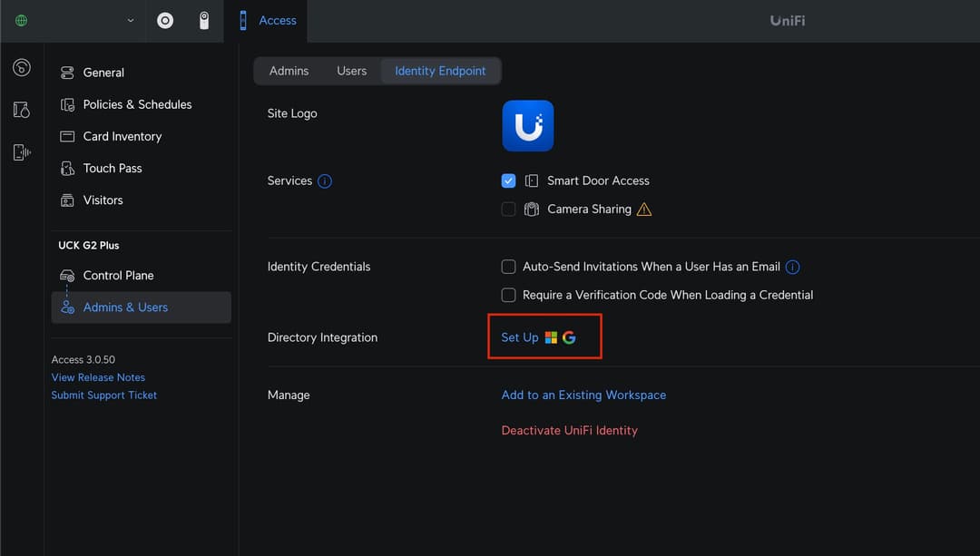The image size is (980, 556).
Task: Enable Auto-Send Invitations checkbox
Action: (509, 267)
